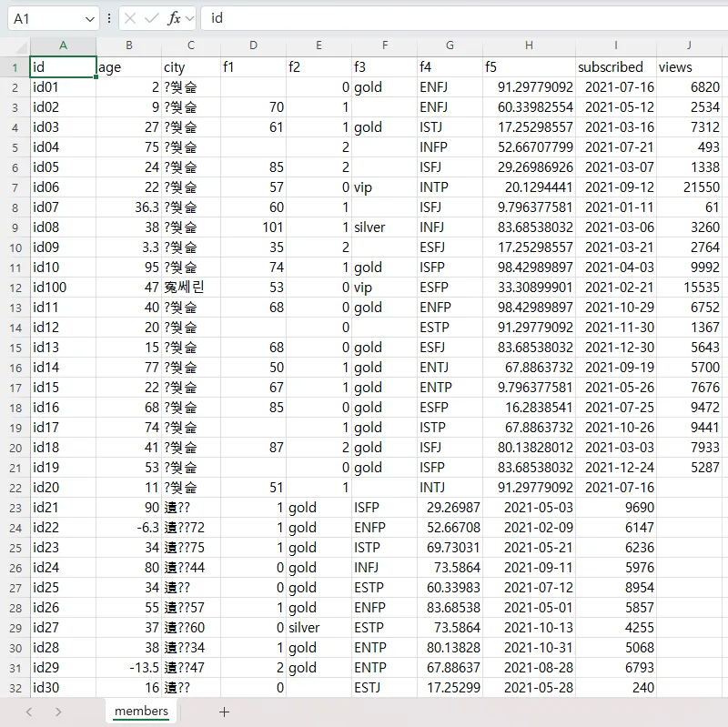Select the subscribed header cell

point(615,67)
